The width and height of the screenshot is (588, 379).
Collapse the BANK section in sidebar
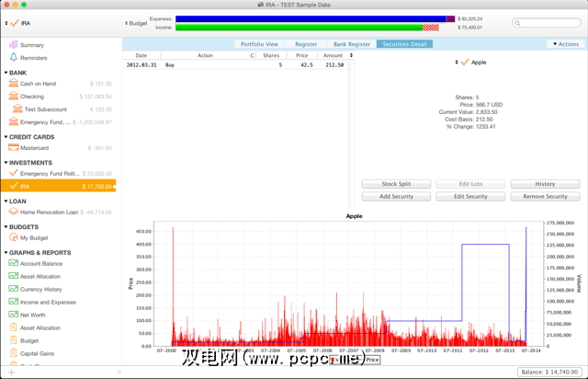(6, 72)
